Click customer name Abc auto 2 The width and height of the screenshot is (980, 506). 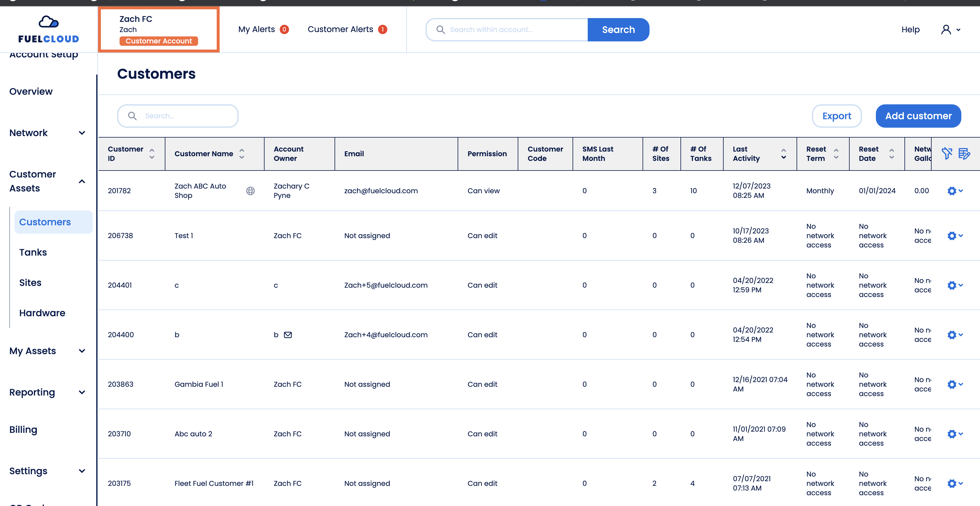(x=193, y=434)
